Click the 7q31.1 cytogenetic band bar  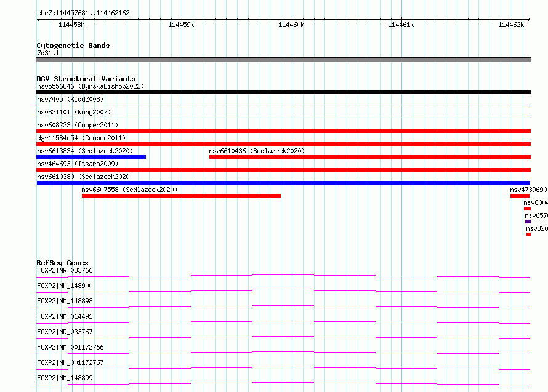[x=283, y=60]
